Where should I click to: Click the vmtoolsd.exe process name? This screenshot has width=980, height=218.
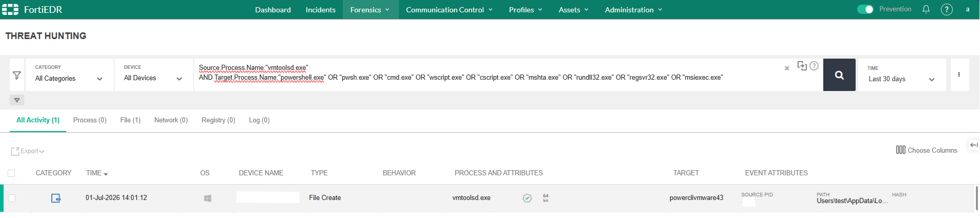coord(471,198)
